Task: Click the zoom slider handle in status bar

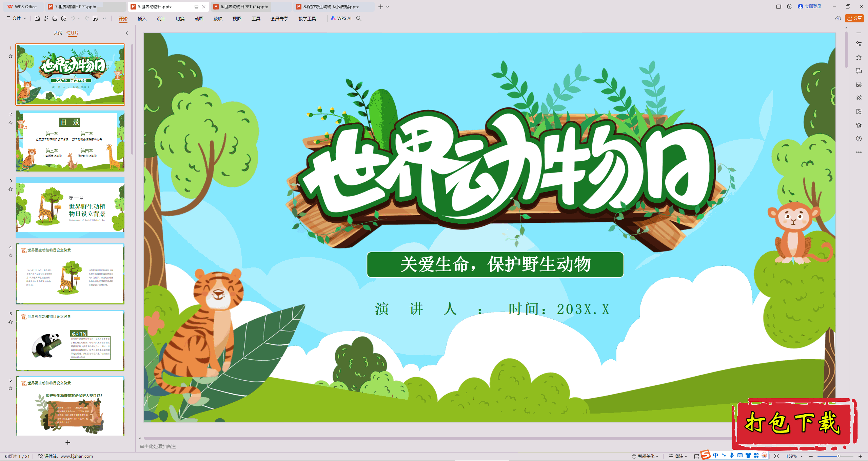Action: click(x=839, y=456)
